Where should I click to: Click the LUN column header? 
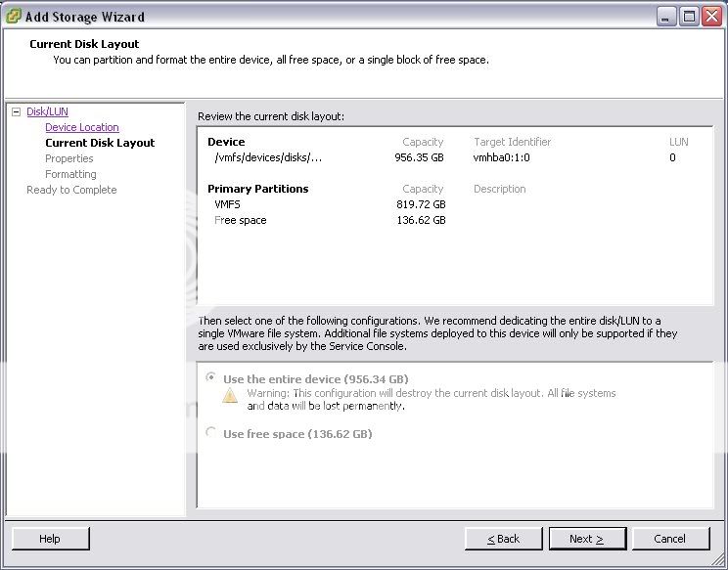tap(679, 142)
